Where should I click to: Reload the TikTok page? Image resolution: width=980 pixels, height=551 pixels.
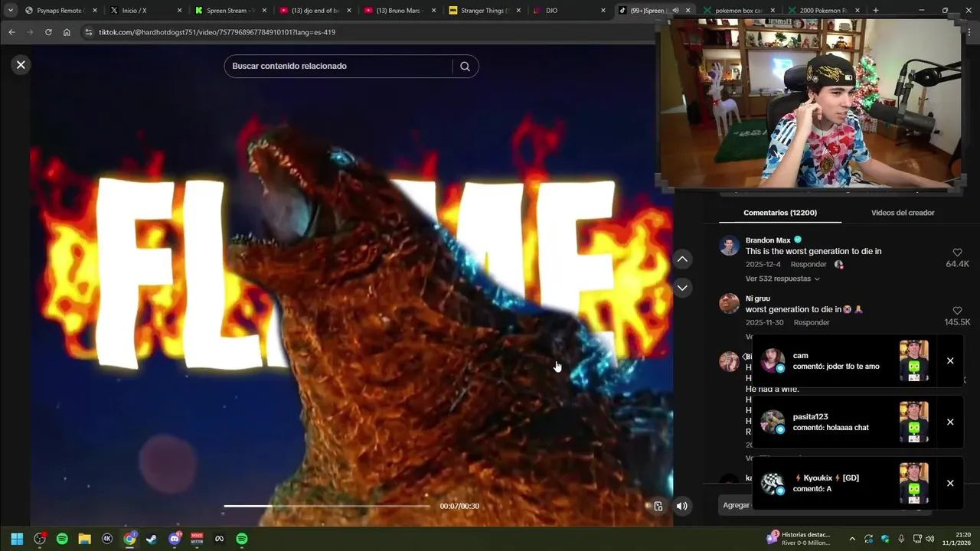click(x=48, y=32)
